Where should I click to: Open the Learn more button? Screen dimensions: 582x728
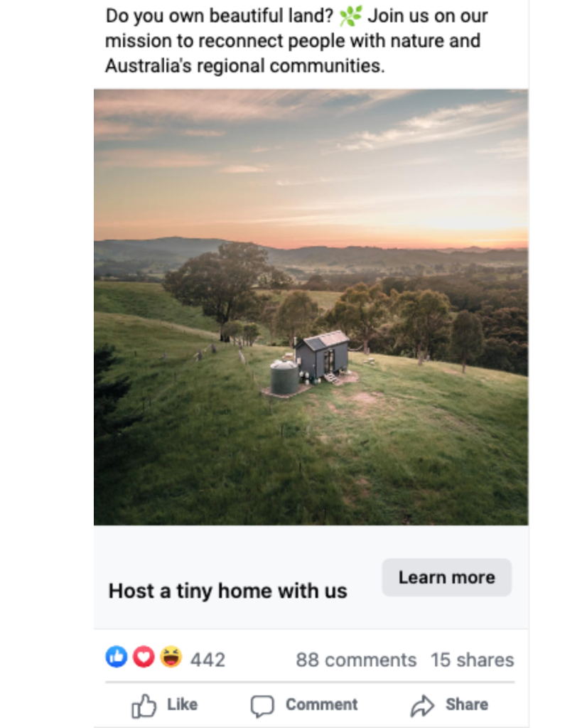446,577
